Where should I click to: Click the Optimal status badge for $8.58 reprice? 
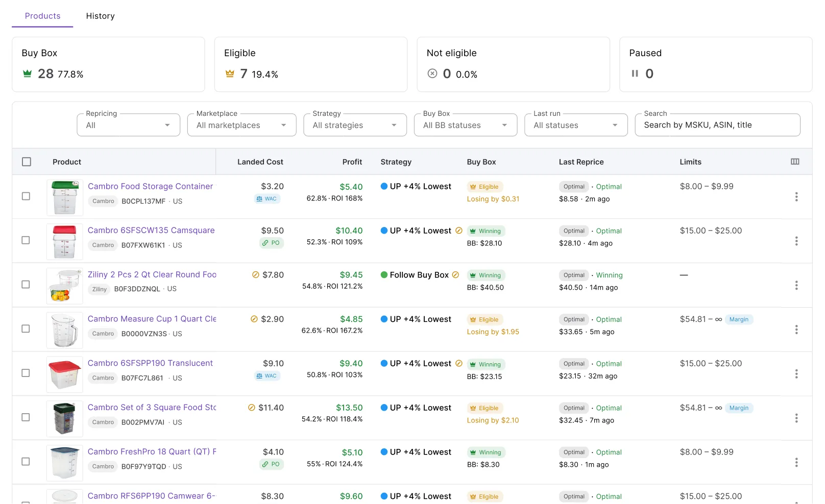[x=574, y=187]
